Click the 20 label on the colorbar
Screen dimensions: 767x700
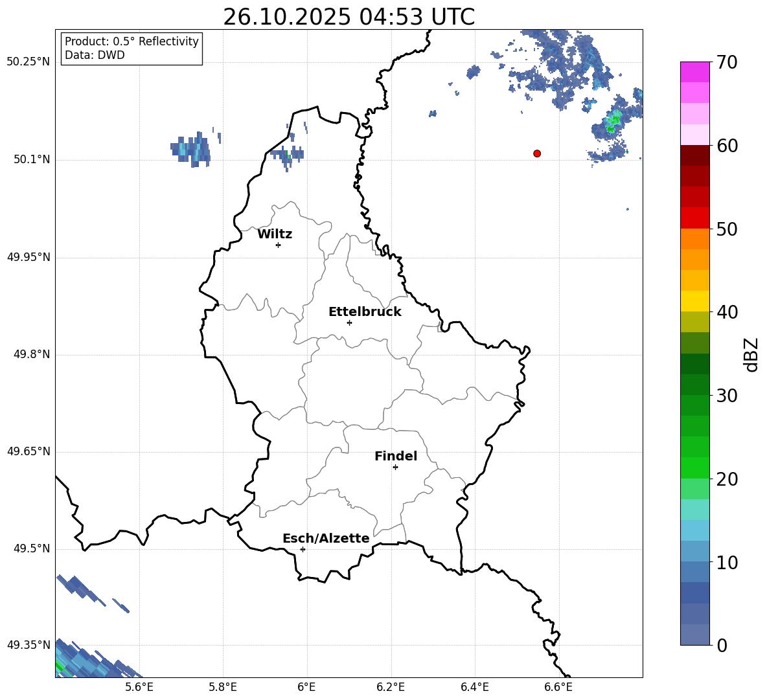(x=727, y=479)
